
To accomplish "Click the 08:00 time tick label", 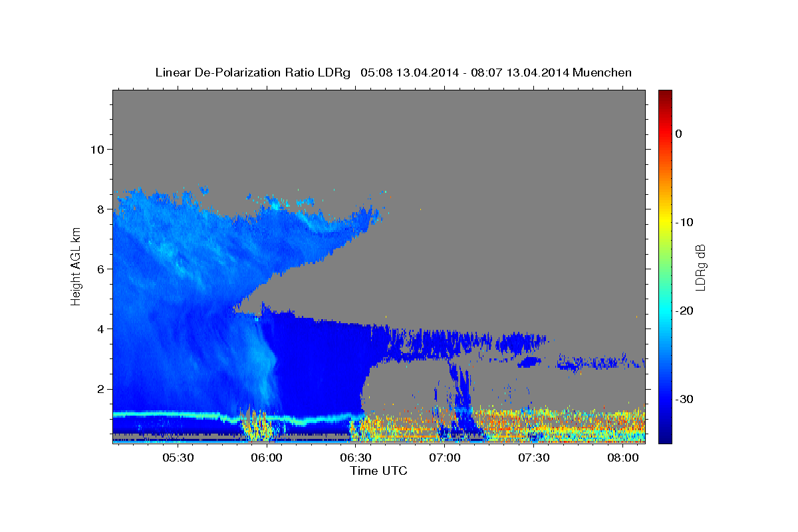I will [x=622, y=458].
